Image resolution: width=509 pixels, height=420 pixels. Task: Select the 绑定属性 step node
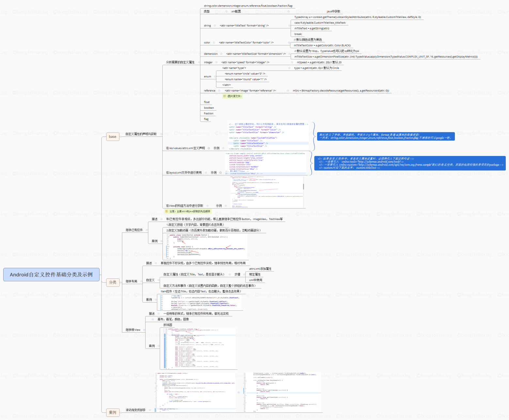click(255, 274)
